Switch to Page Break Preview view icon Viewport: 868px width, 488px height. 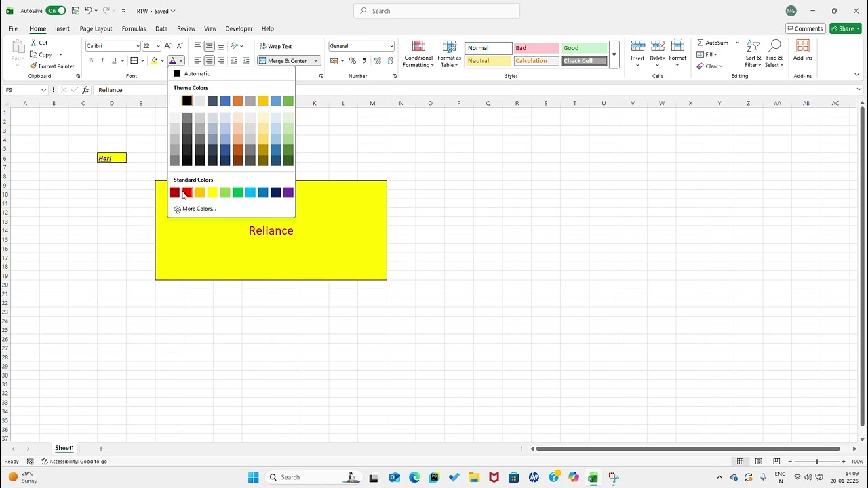[x=776, y=461]
